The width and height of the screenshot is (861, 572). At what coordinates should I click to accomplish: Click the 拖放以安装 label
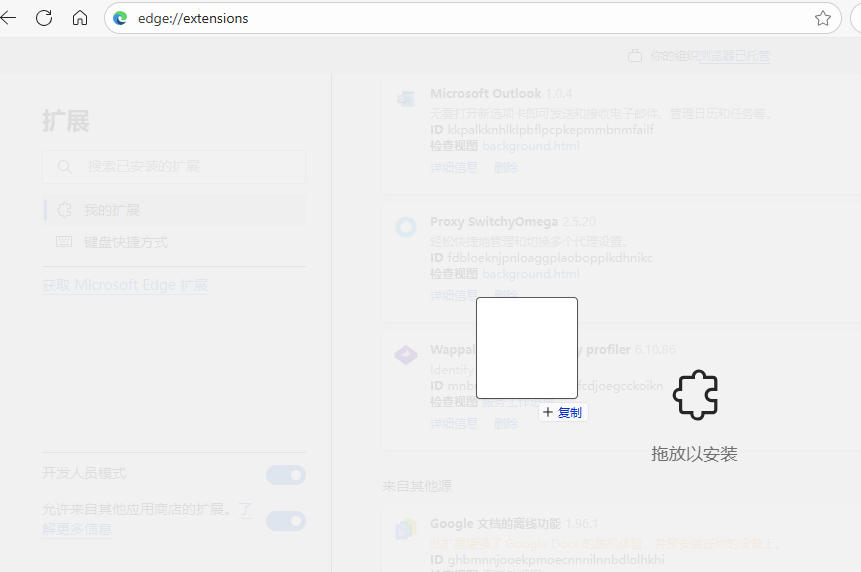point(694,454)
